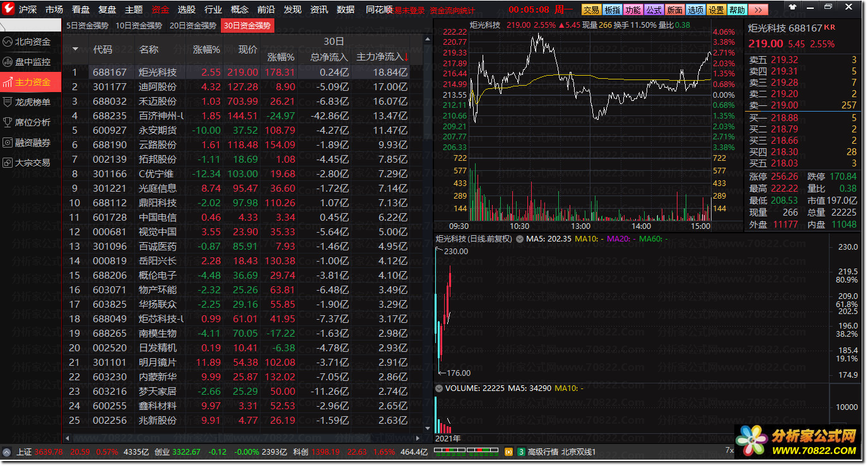Open the 市场 menu
The width and height of the screenshot is (868, 466).
coord(54,9)
